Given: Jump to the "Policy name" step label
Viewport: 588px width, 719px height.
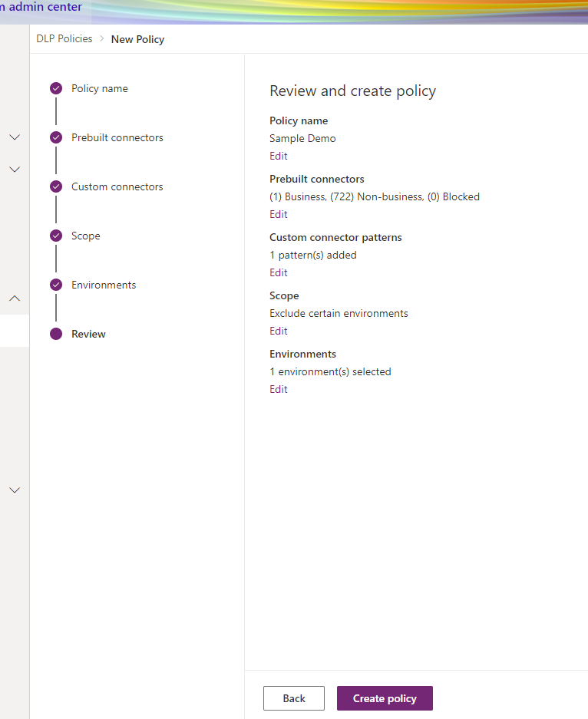Looking at the screenshot, I should [100, 89].
